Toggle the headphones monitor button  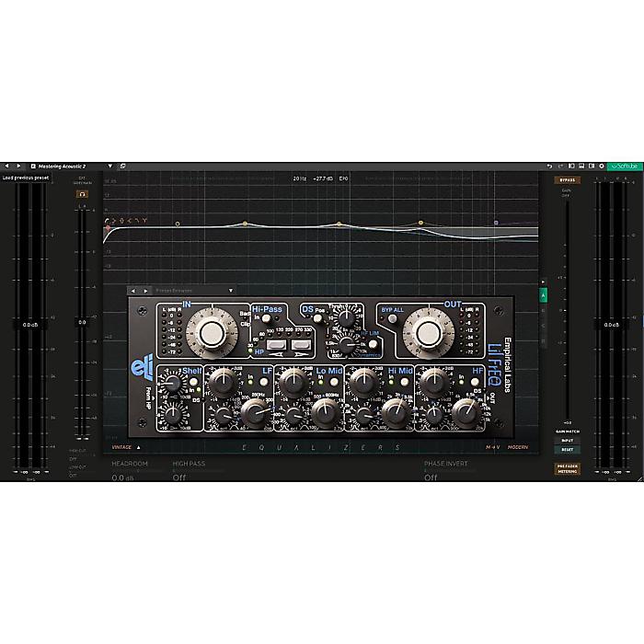click(82, 194)
